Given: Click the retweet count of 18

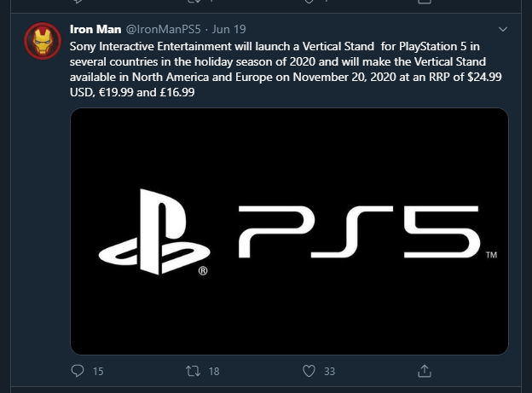Looking at the screenshot, I should click(x=213, y=372).
